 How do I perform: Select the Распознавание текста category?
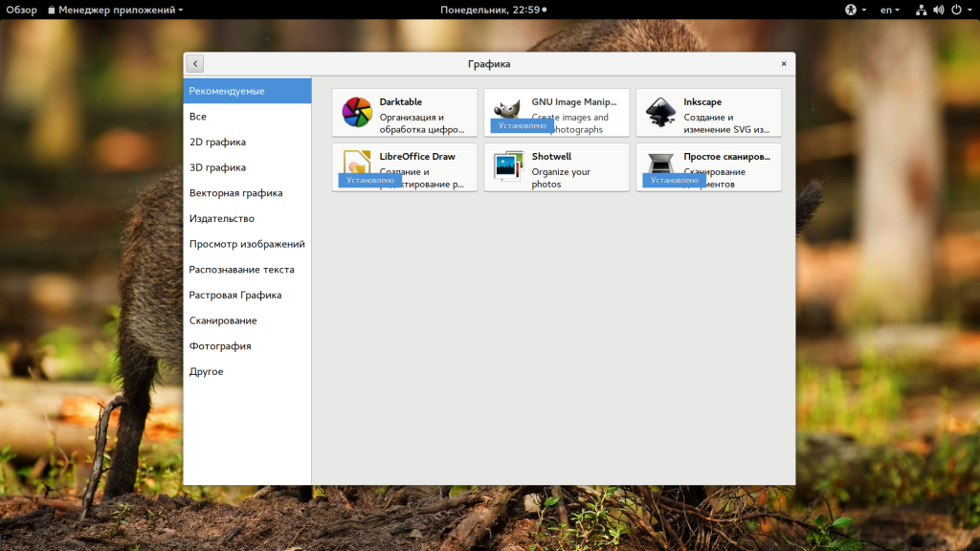(x=241, y=270)
